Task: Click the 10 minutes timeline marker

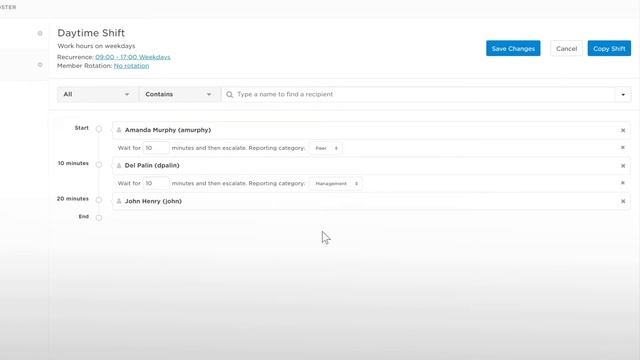Action: coord(99,164)
